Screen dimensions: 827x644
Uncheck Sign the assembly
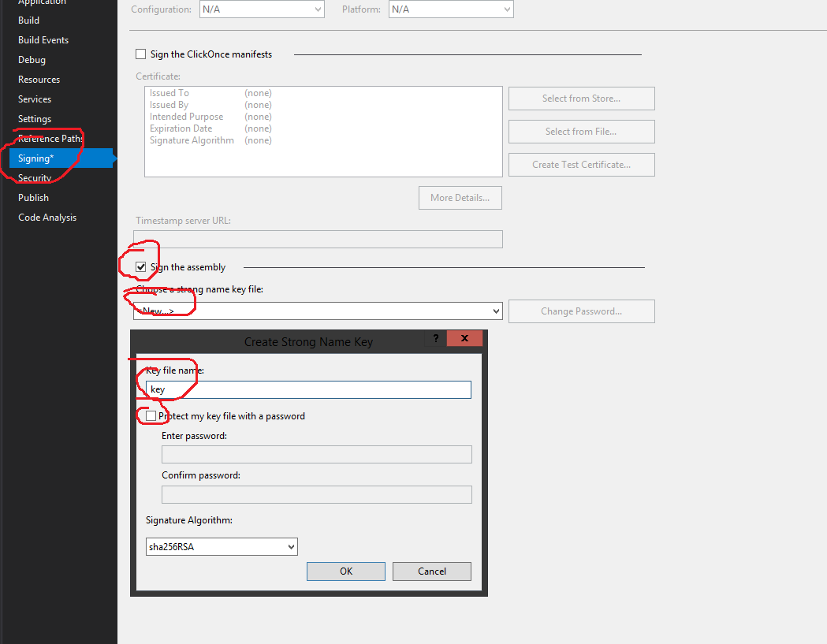click(x=139, y=266)
